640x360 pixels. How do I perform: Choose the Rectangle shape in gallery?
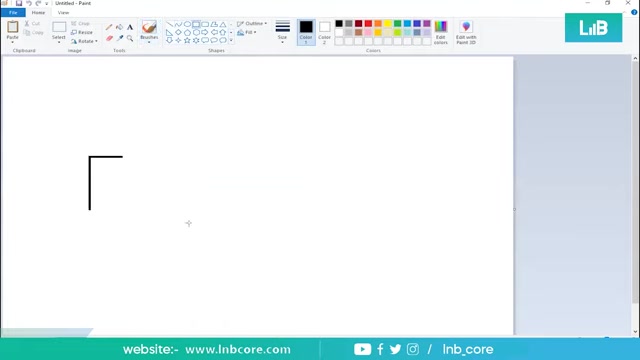point(196,24)
